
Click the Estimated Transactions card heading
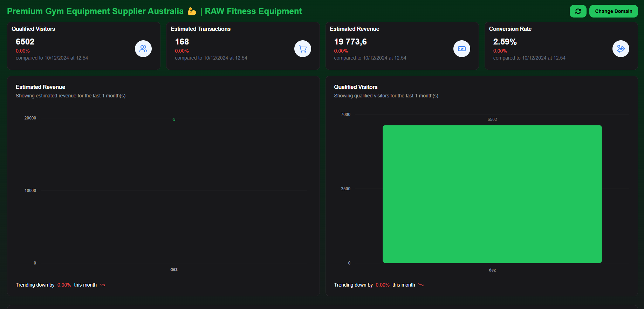200,29
